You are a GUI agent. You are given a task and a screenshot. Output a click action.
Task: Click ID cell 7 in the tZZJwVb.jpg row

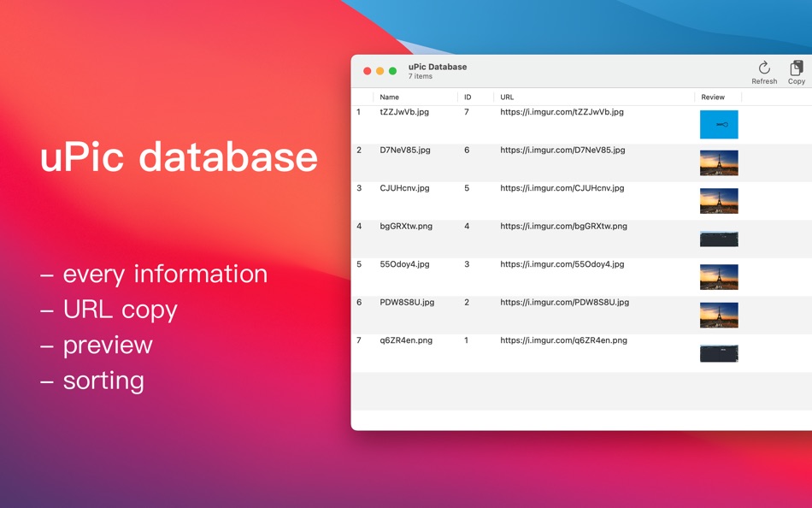coord(467,112)
